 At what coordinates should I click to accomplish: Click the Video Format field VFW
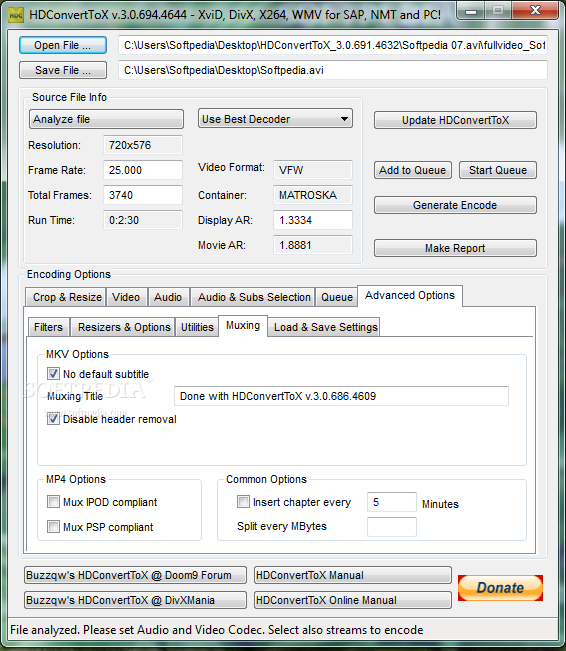313,170
